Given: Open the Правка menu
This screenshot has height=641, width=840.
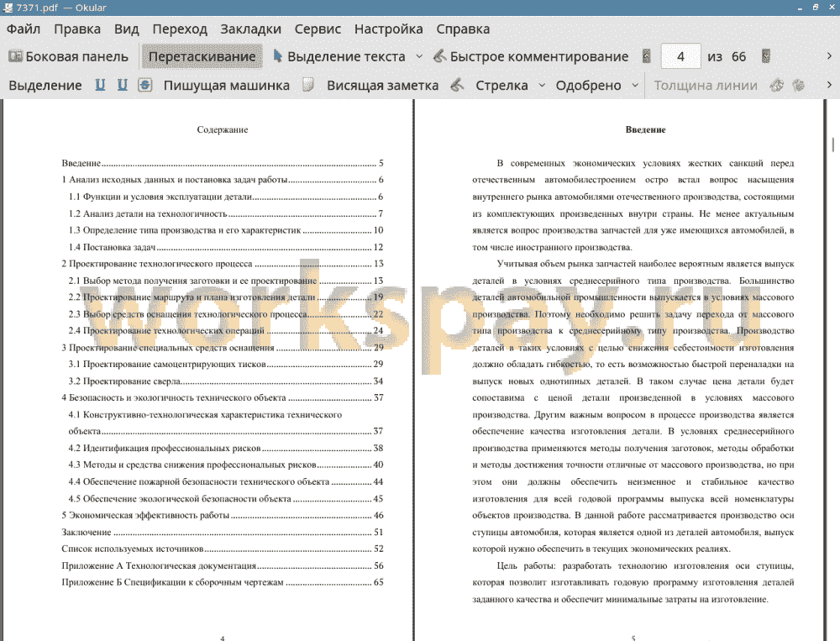Looking at the screenshot, I should tap(77, 29).
